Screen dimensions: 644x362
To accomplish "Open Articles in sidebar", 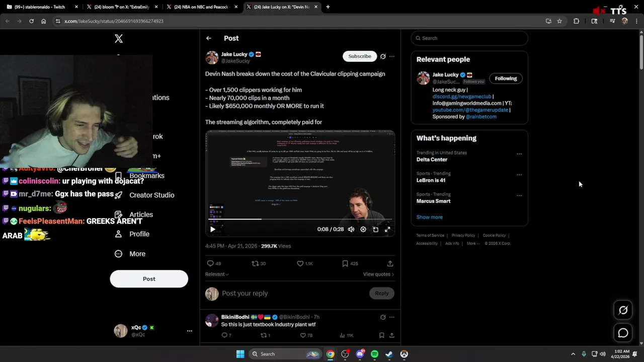I will (134, 215).
